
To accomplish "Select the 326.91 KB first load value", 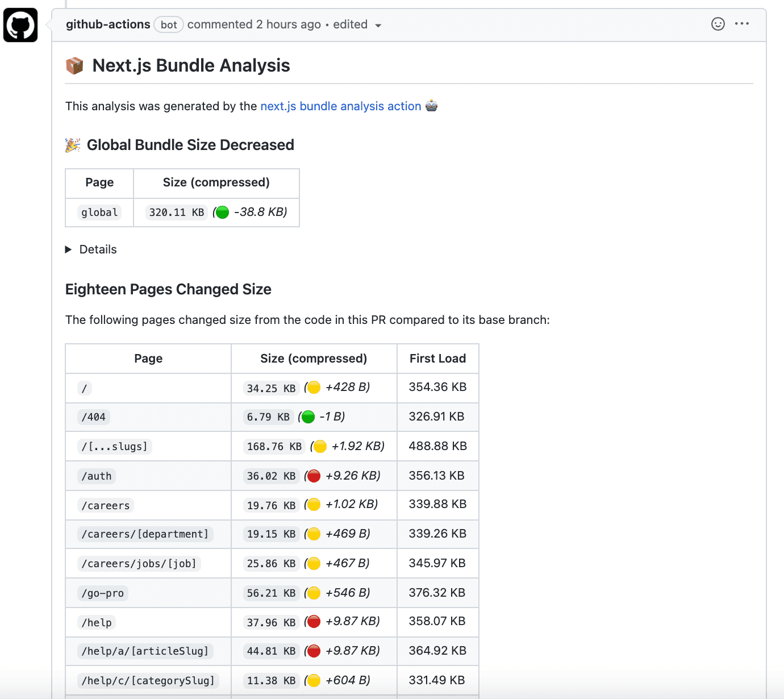I will click(436, 417).
